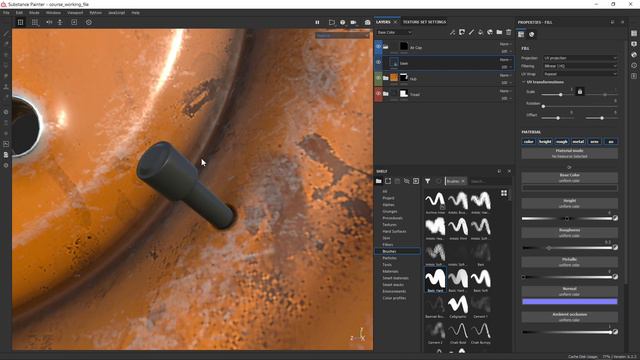This screenshot has width=640, height=360.
Task: Click the Base Color uniform color button
Action: [x=569, y=178]
